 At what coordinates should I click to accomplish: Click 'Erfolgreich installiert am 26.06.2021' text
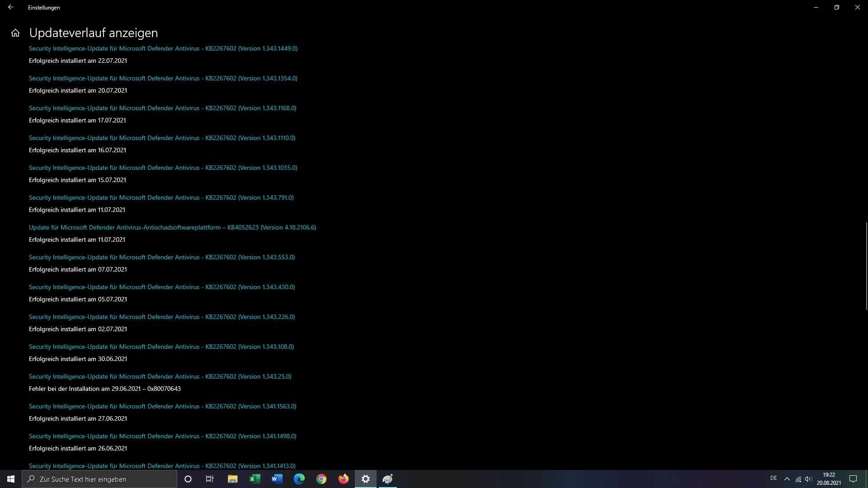pyautogui.click(x=78, y=448)
